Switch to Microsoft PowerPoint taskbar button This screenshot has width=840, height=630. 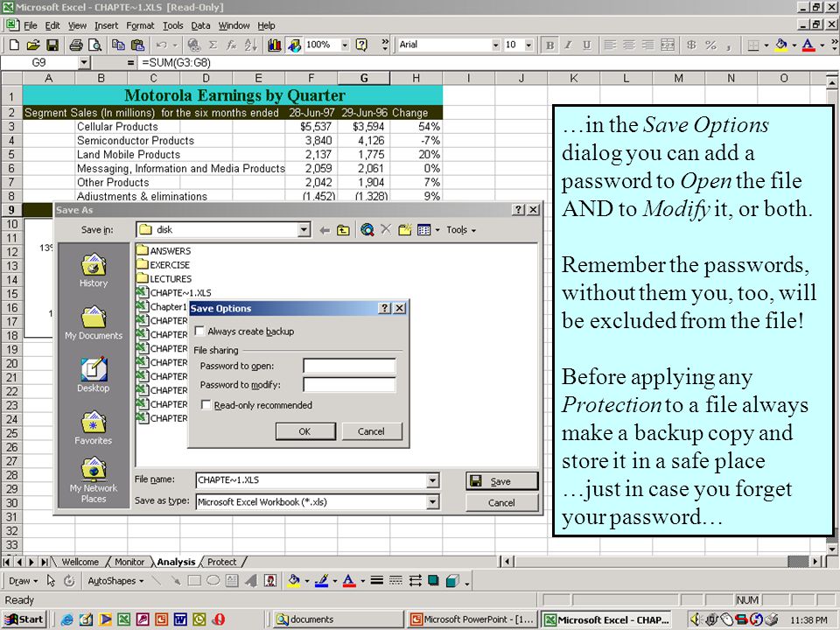472,619
